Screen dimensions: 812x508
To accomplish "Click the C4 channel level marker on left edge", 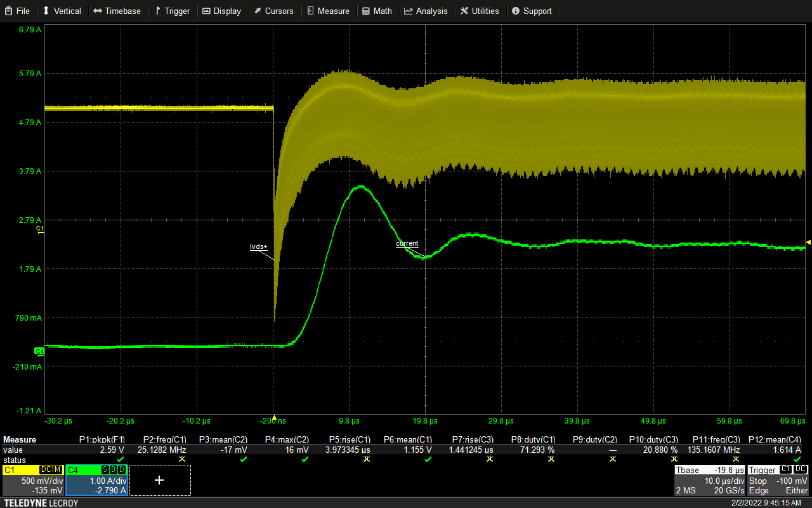I will tap(39, 351).
